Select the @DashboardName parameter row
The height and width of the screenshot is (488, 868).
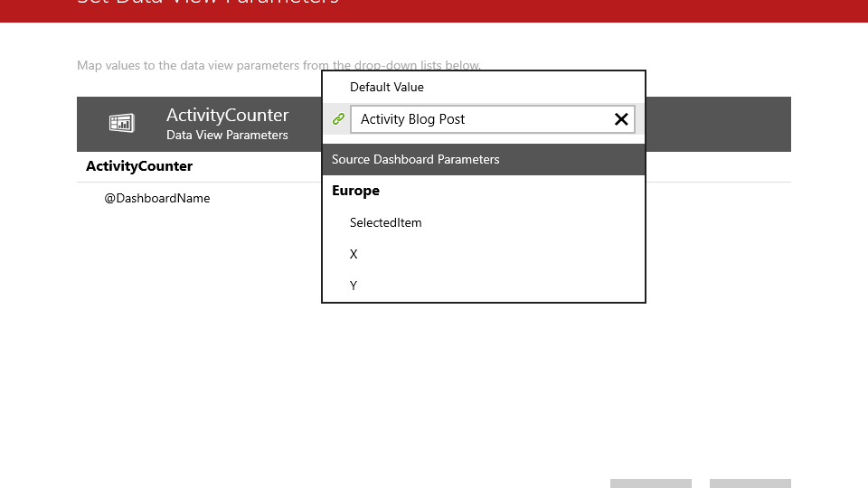click(x=157, y=198)
